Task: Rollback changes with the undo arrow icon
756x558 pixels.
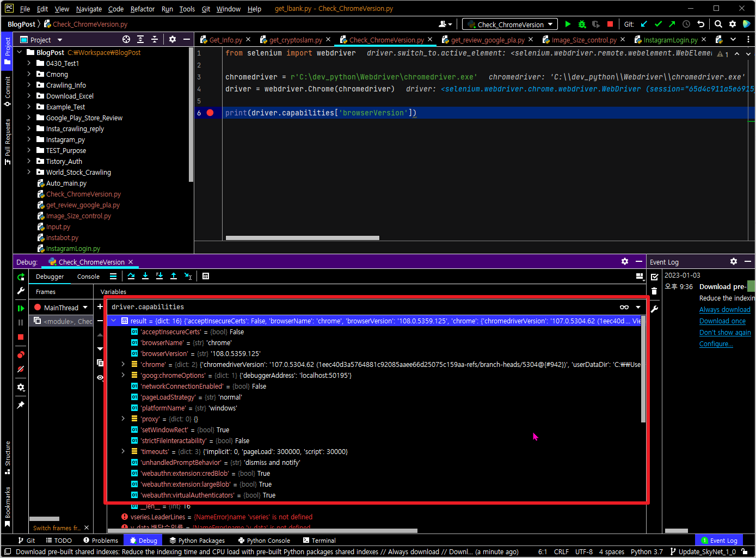Action: point(700,24)
